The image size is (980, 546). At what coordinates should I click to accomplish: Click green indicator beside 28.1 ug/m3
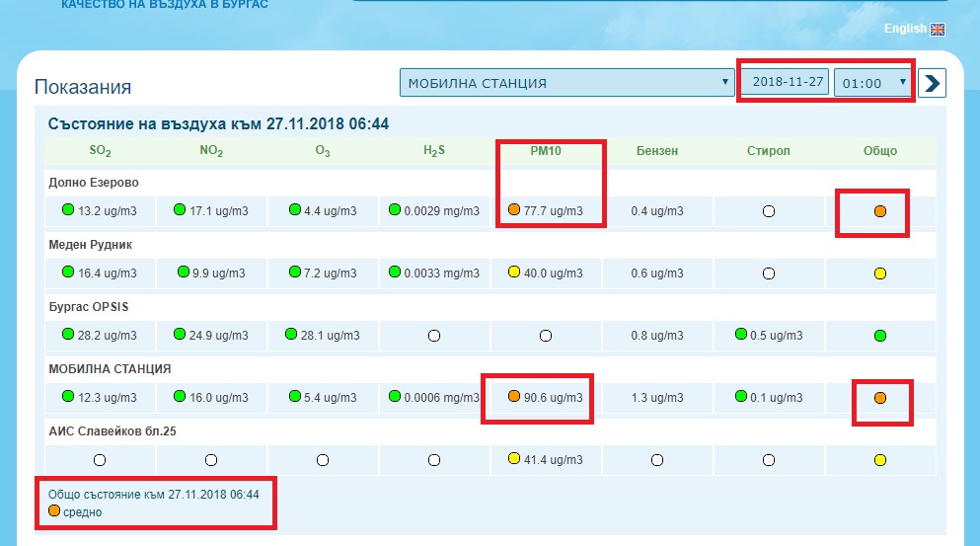point(290,334)
